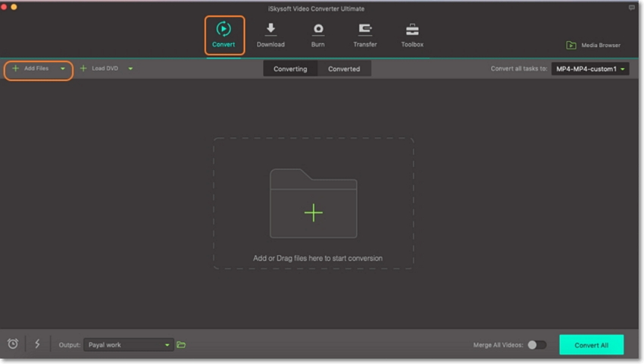The width and height of the screenshot is (644, 364).
Task: Open the Download section icon
Action: click(x=270, y=30)
